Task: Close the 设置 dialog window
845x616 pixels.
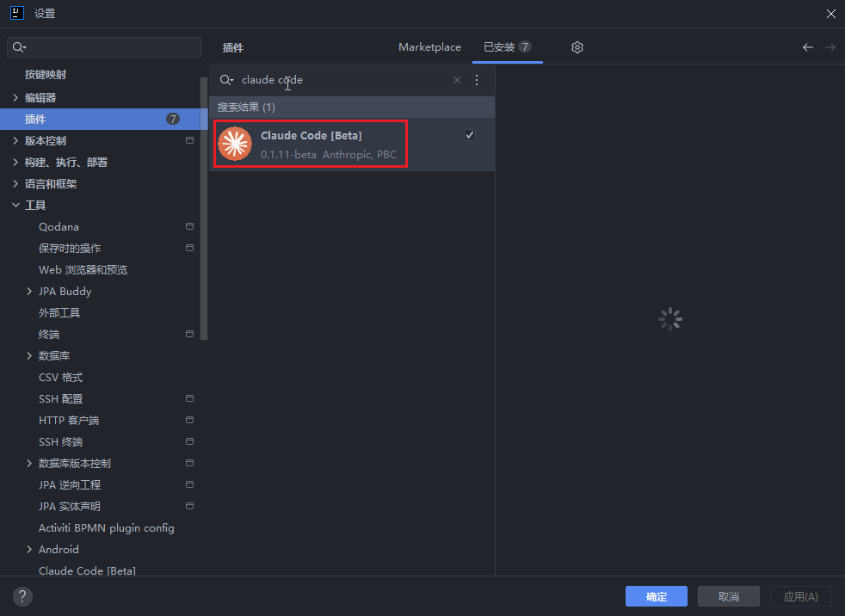Action: pyautogui.click(x=831, y=14)
